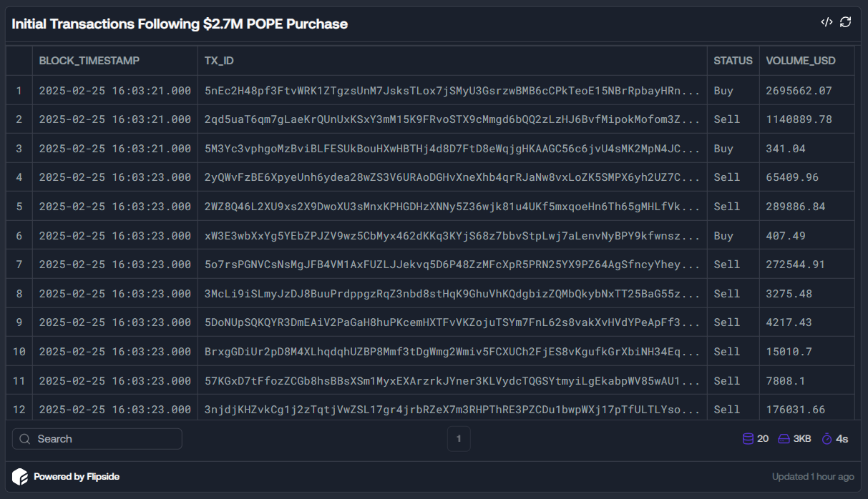Click the Flipside logo icon
The image size is (868, 499).
point(20,476)
